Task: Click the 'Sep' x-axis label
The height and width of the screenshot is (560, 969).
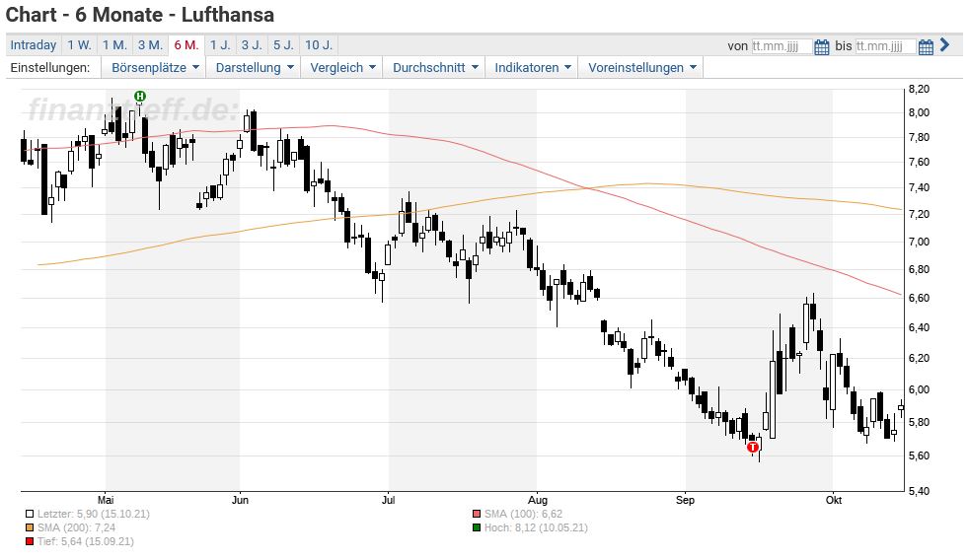Action: (685, 500)
